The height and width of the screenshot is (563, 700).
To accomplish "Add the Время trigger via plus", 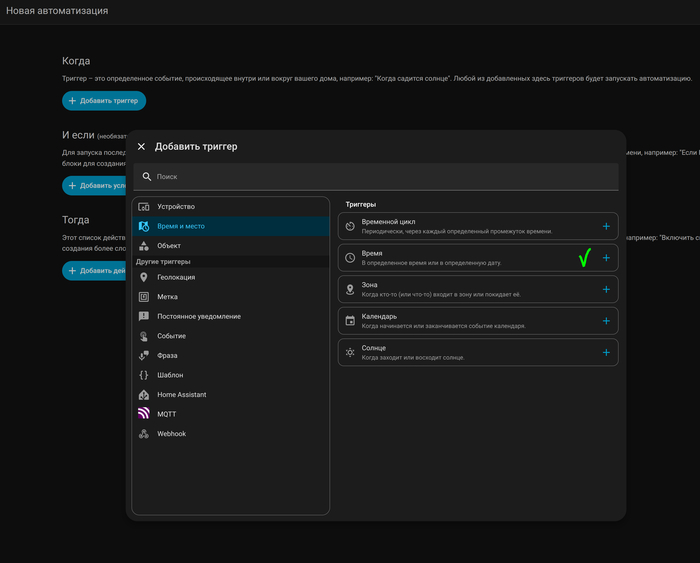I will [606, 258].
